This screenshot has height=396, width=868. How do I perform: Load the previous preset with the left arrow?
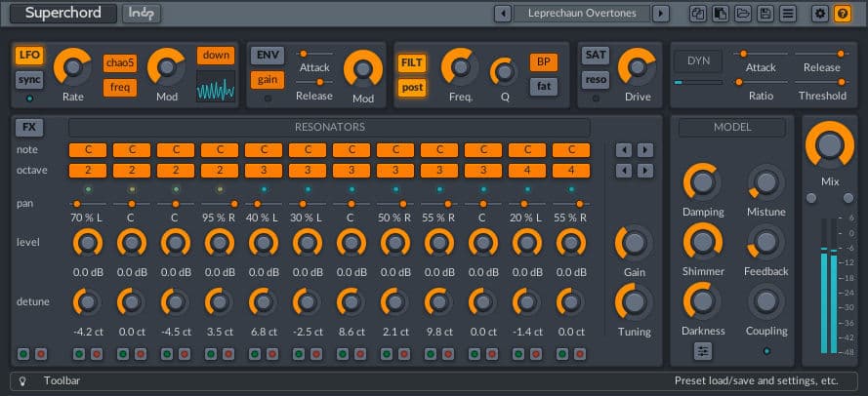point(502,14)
